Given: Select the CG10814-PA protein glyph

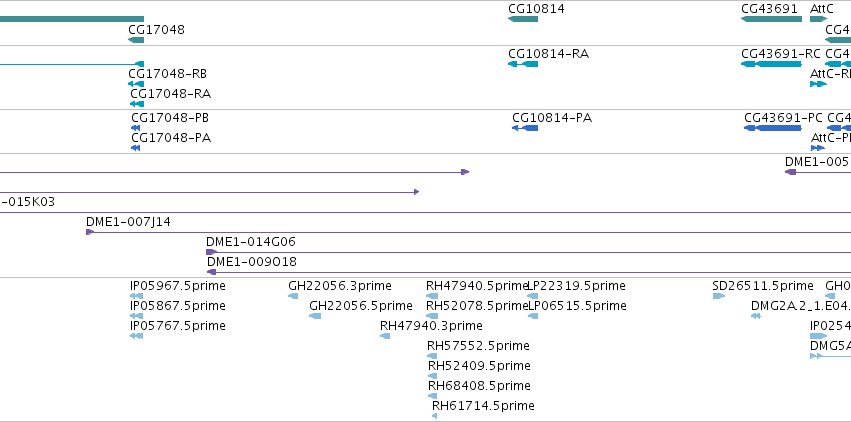Looking at the screenshot, I should point(525,128).
